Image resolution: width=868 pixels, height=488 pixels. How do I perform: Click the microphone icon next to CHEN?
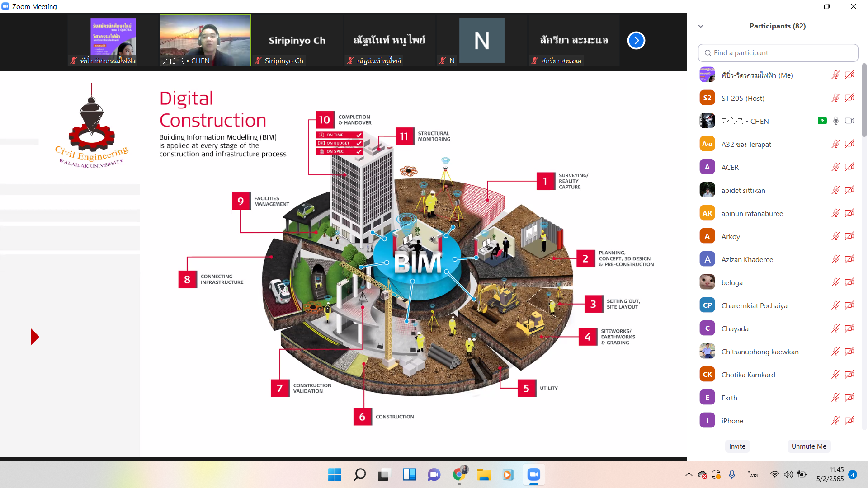pyautogui.click(x=835, y=121)
